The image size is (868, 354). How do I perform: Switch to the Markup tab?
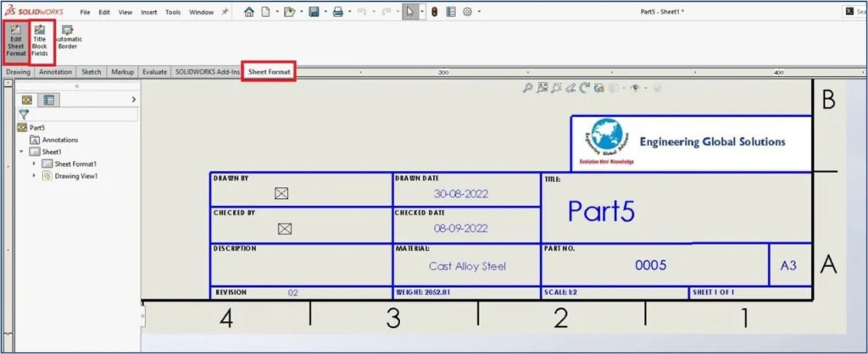(x=122, y=72)
